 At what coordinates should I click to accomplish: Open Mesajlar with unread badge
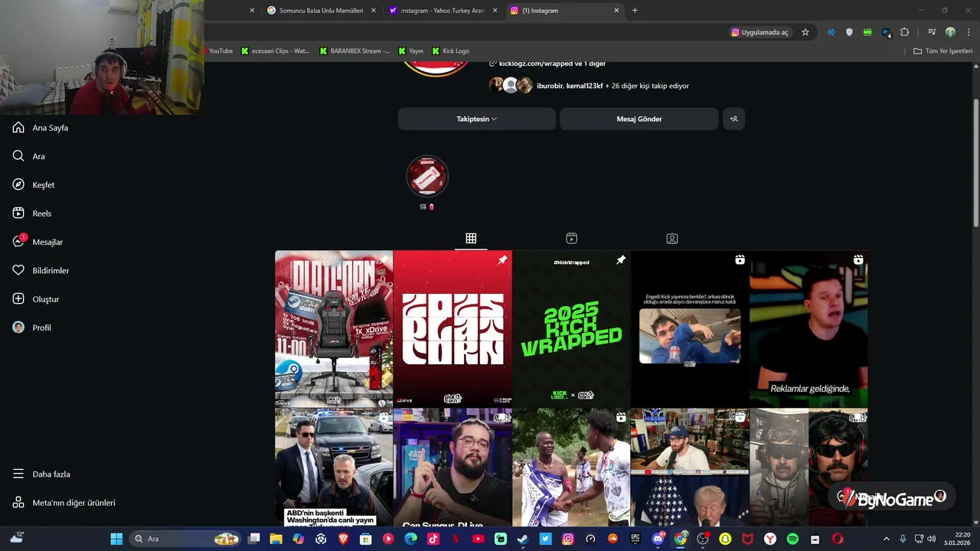coord(38,242)
